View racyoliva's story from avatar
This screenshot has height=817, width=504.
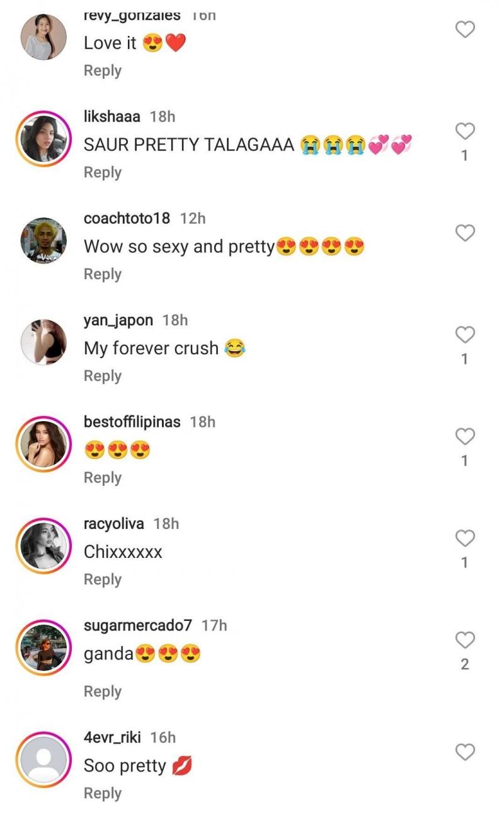point(43,546)
